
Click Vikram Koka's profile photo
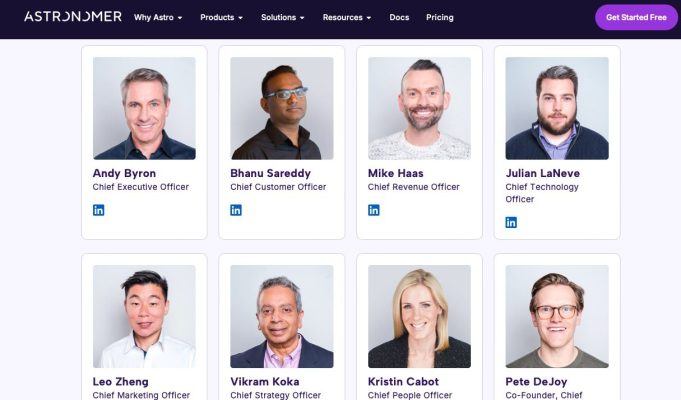click(282, 317)
